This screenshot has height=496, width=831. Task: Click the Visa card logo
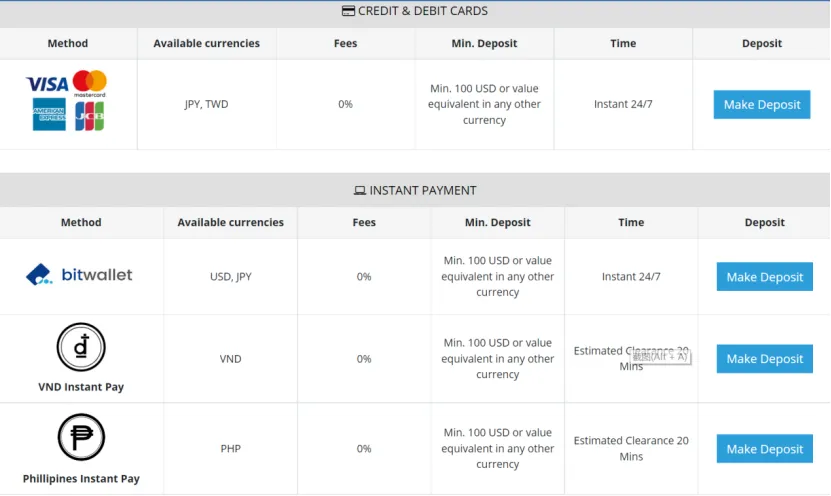47,84
